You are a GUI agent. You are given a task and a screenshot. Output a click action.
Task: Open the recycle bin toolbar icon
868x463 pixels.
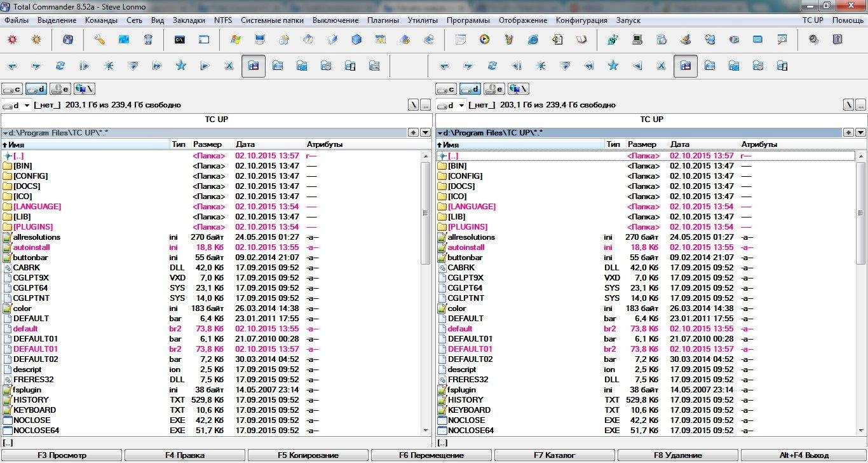(x=148, y=39)
